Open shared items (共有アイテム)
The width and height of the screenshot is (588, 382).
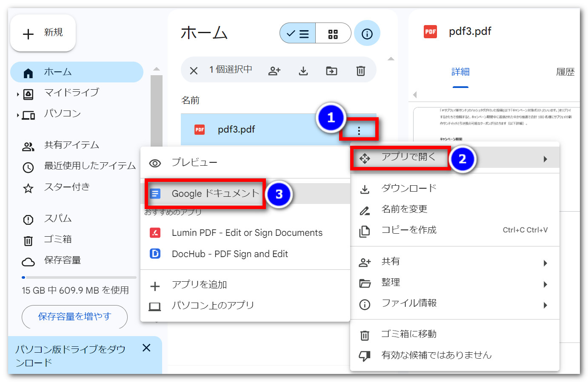(x=71, y=145)
